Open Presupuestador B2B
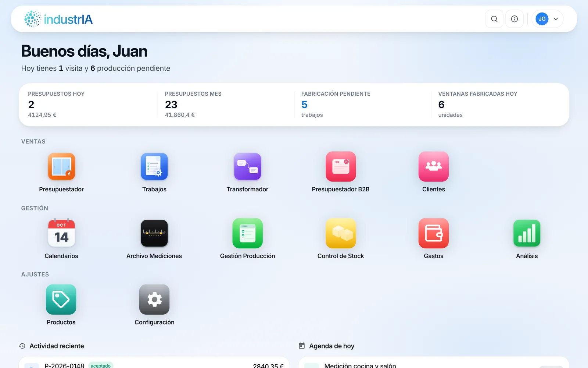This screenshot has height=368, width=588. [x=341, y=166]
